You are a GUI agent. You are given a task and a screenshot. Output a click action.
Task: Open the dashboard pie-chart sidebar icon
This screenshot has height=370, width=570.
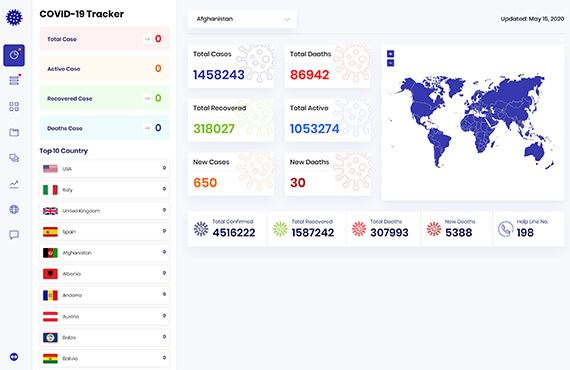click(14, 55)
